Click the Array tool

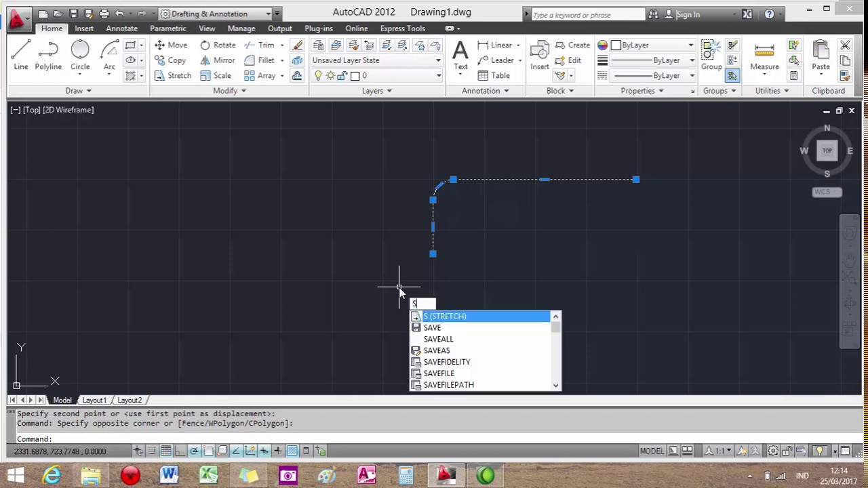pyautogui.click(x=260, y=75)
